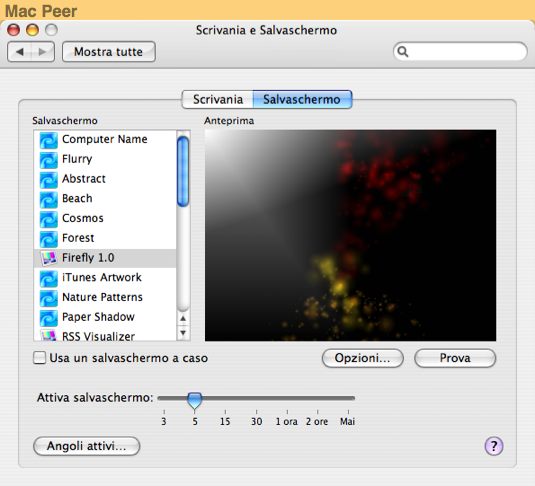Screen dimensions: 535x486
Task: Open help with the question mark icon
Action: point(494,446)
